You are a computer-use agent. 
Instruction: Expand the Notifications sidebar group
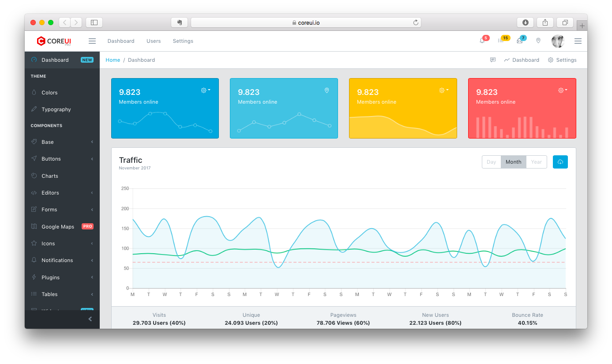tap(57, 260)
